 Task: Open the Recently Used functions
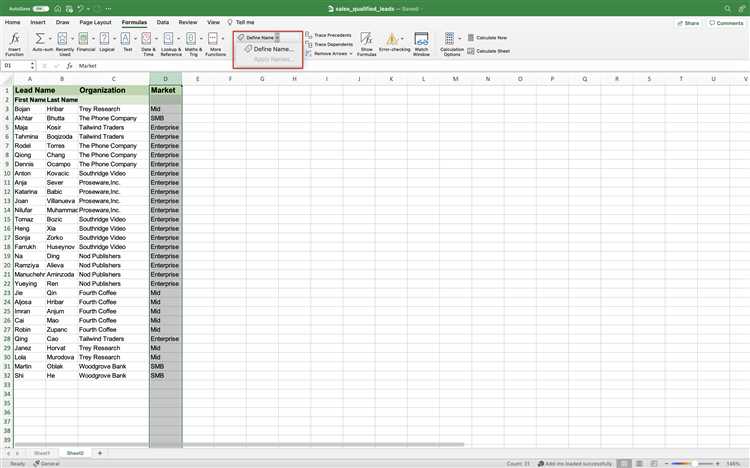(64, 44)
